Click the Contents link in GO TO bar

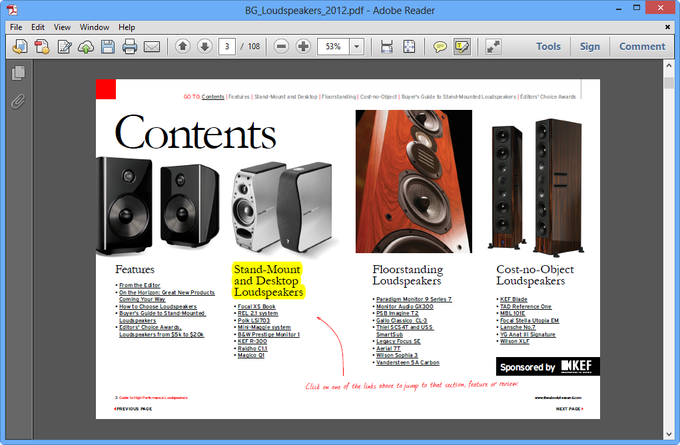tap(213, 97)
